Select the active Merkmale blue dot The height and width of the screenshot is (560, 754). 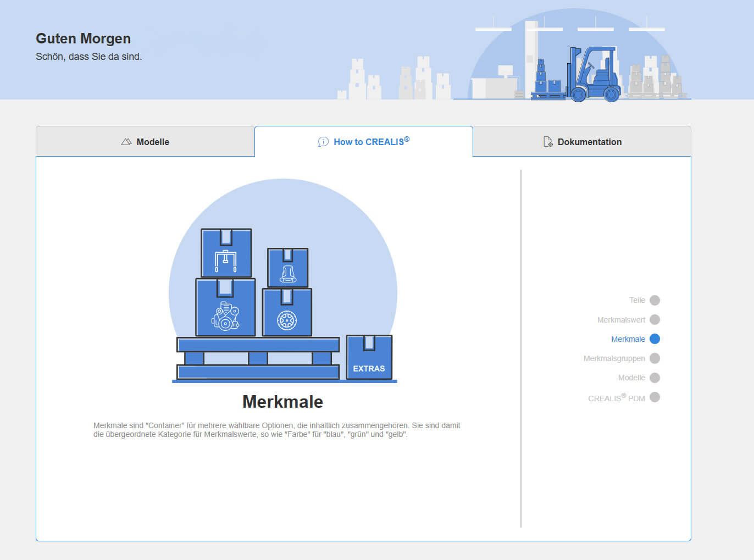pyautogui.click(x=655, y=339)
